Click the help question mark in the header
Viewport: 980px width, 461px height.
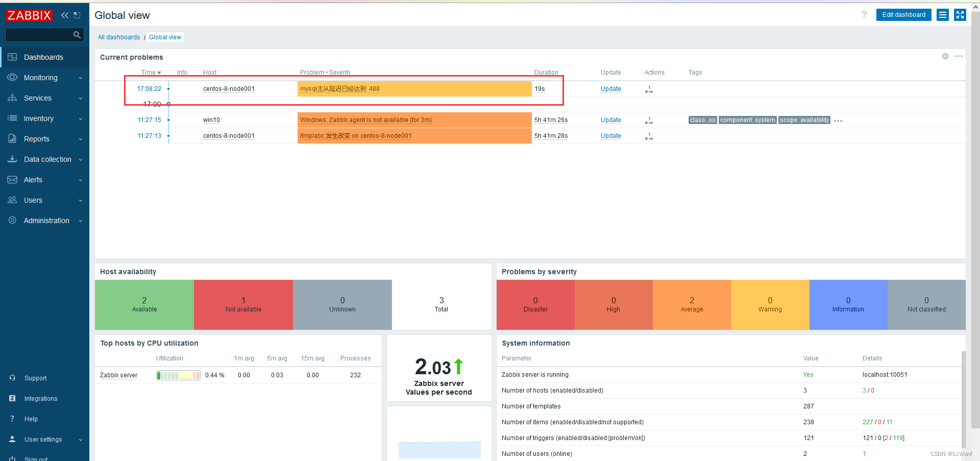tap(864, 15)
